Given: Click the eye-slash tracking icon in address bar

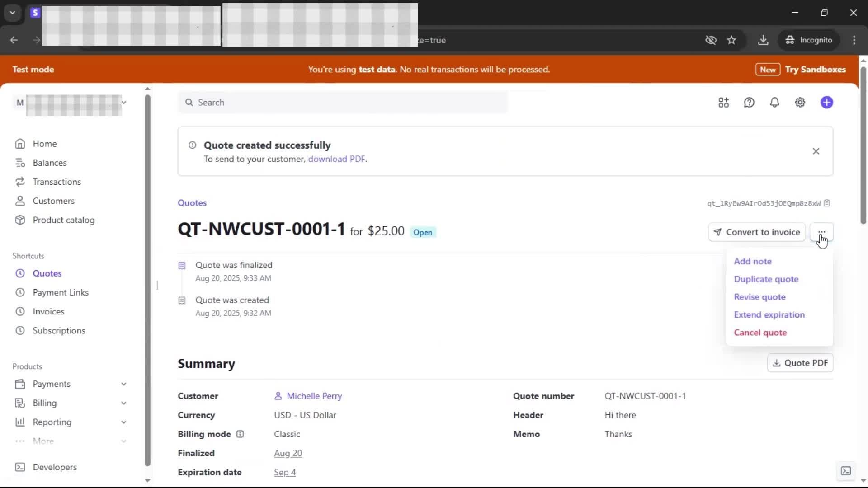Looking at the screenshot, I should pyautogui.click(x=711, y=40).
